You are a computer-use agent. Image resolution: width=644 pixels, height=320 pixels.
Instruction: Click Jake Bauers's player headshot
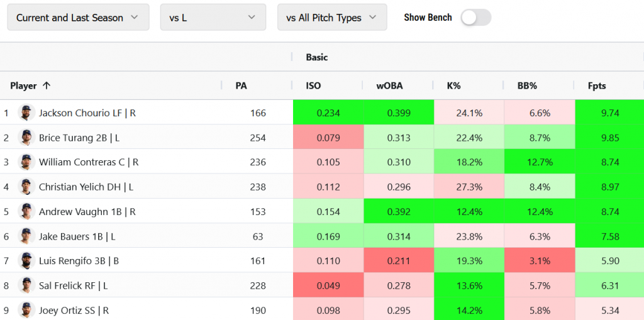click(x=26, y=236)
